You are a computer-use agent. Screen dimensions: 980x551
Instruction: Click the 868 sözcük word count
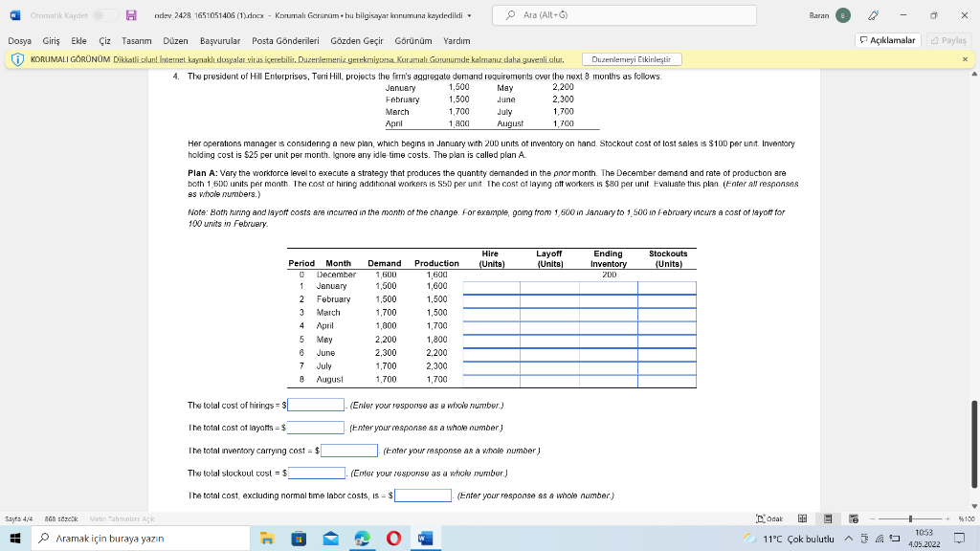[x=60, y=518]
